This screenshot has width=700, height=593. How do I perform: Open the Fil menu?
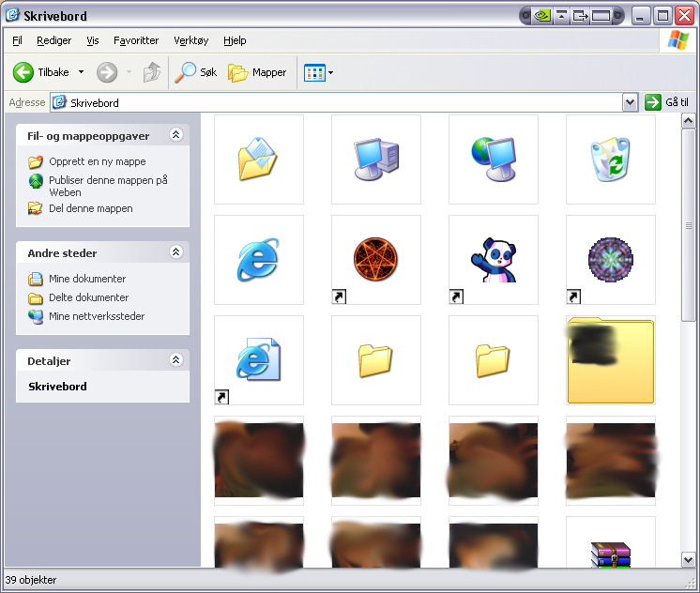tap(17, 40)
